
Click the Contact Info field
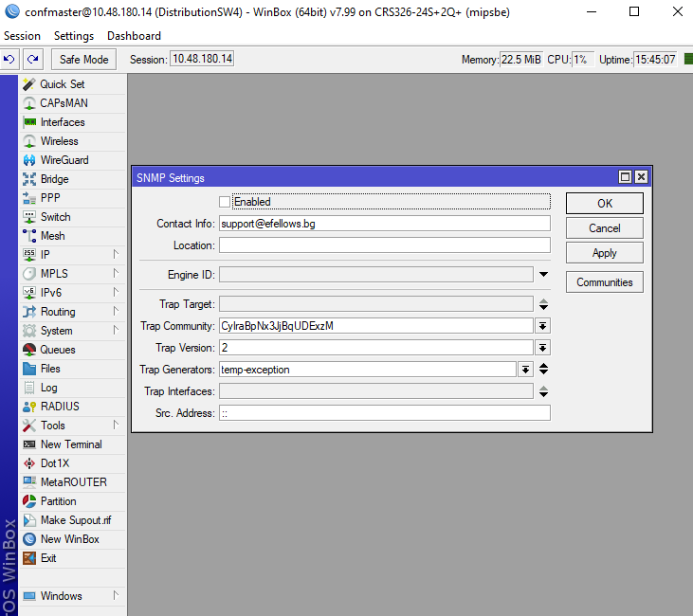point(385,224)
